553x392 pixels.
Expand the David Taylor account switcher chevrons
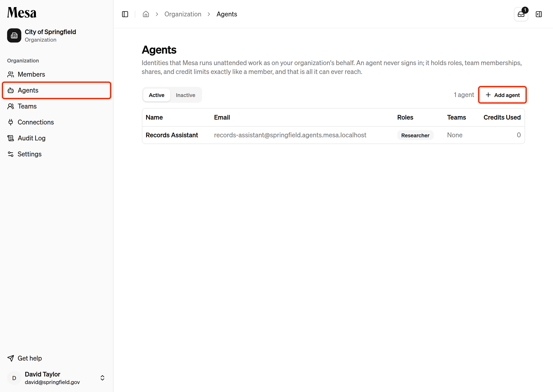(102, 378)
